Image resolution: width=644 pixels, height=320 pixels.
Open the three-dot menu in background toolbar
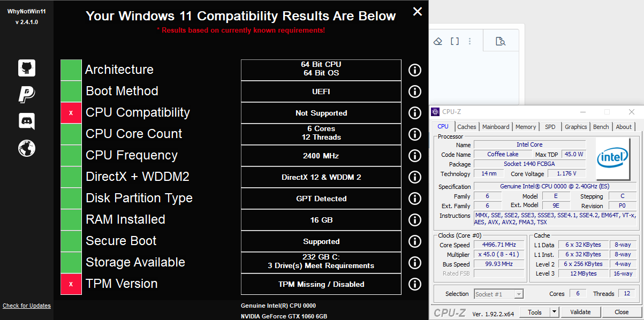tap(470, 41)
